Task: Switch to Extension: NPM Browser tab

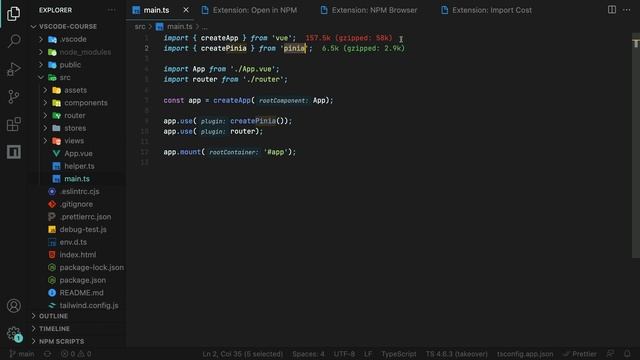Action: [x=369, y=10]
